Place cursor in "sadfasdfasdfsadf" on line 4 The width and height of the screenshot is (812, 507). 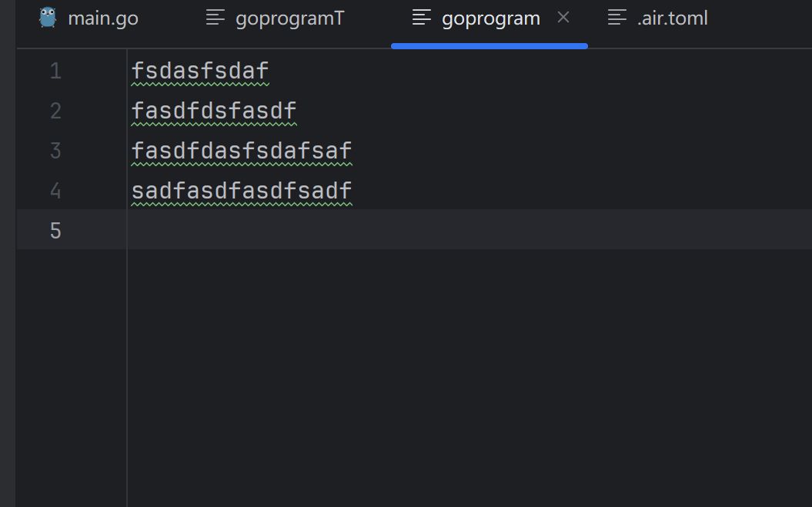pos(242,191)
